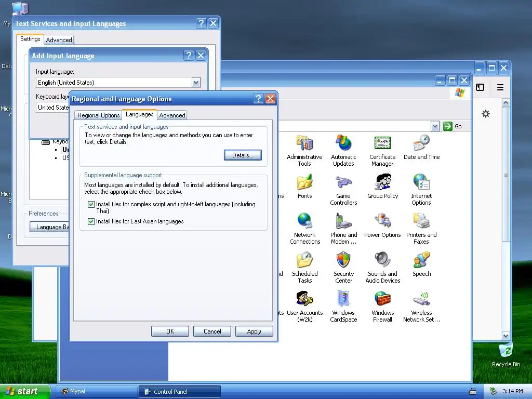Screen dimensions: 532x399
Task: Open Network Connections icon
Action: point(304,221)
